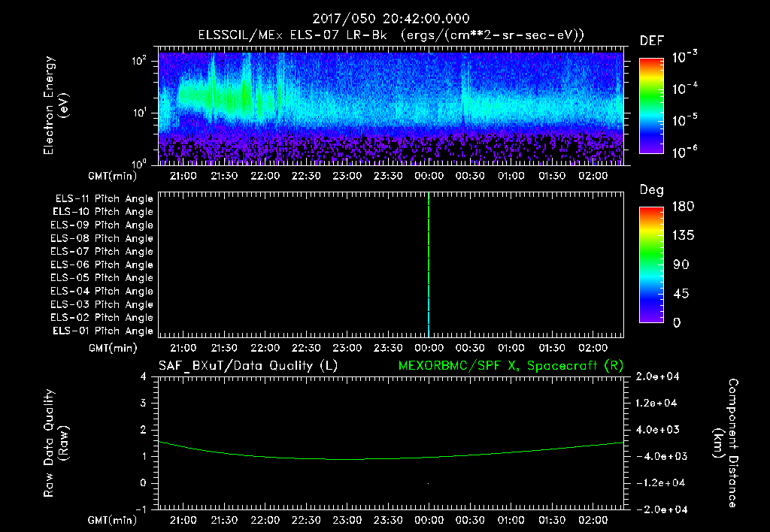Image resolution: width=770 pixels, height=532 pixels.
Task: Click the green spacecraft orbit curve
Action: (391, 458)
